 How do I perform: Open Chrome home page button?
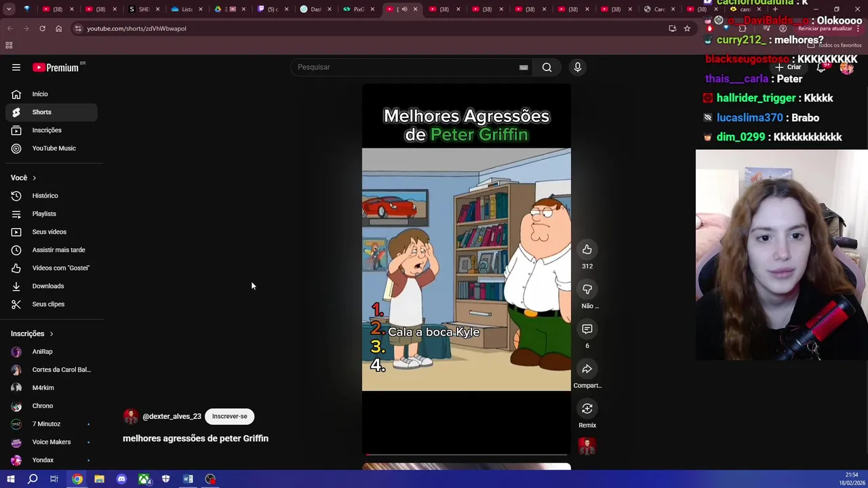pyautogui.click(x=58, y=28)
